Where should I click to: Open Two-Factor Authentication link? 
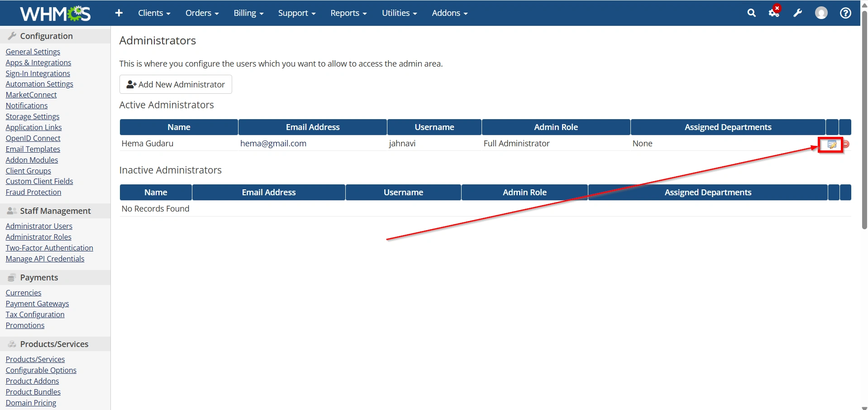[x=49, y=248]
